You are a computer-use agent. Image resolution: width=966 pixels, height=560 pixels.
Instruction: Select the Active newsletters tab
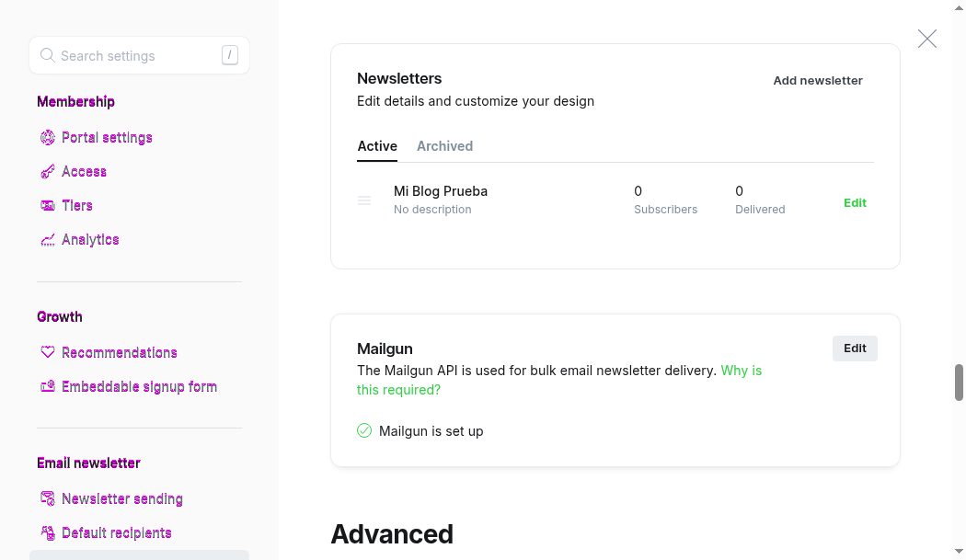(377, 146)
